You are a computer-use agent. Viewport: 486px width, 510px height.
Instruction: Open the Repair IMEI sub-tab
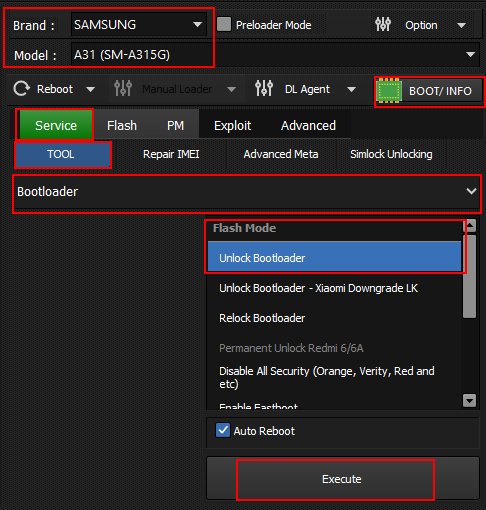(x=171, y=154)
